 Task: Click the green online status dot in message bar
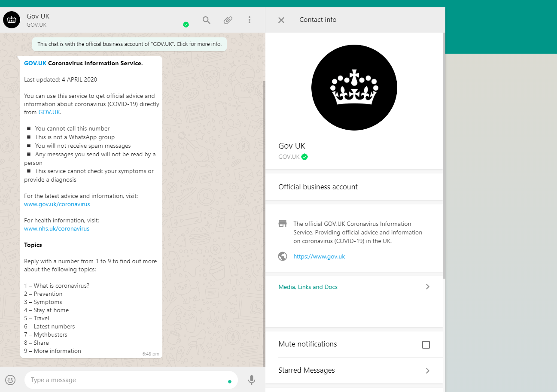[x=230, y=380]
